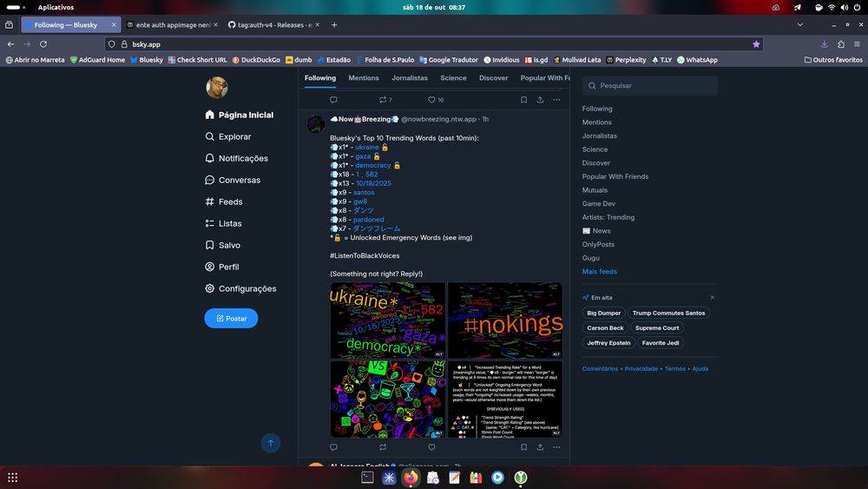This screenshot has height=489, width=868.
Task: Open the ukraine word cloud image
Action: pos(387,320)
